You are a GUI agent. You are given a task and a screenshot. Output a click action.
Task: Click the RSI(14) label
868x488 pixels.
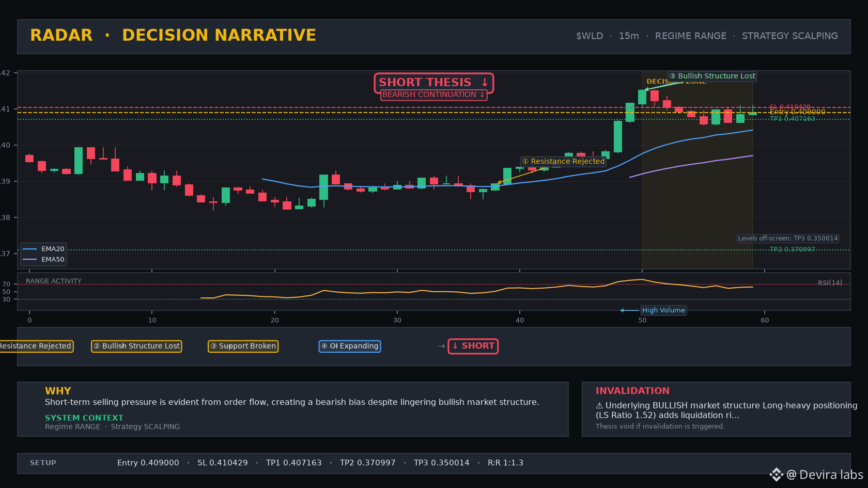[x=830, y=283]
